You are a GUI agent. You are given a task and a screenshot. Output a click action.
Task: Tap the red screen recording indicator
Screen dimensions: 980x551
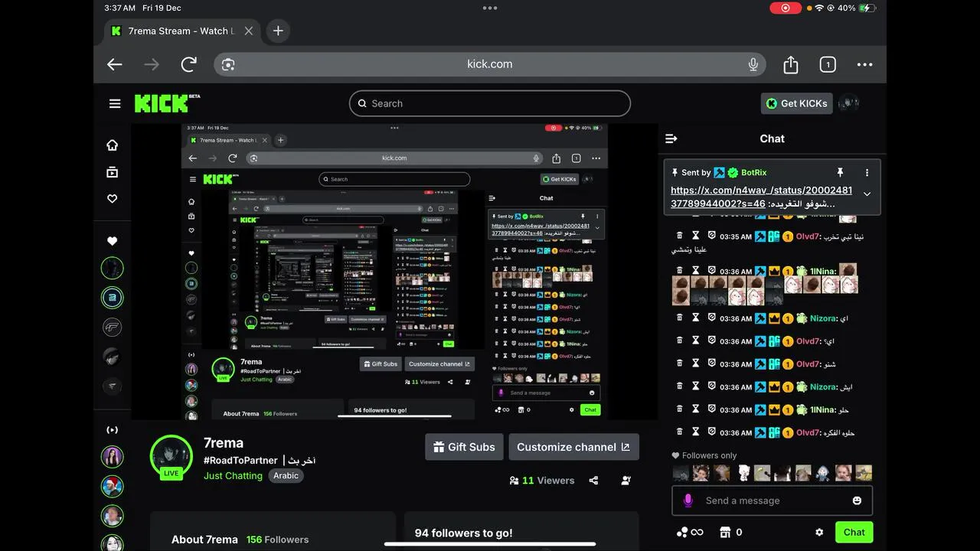(785, 8)
